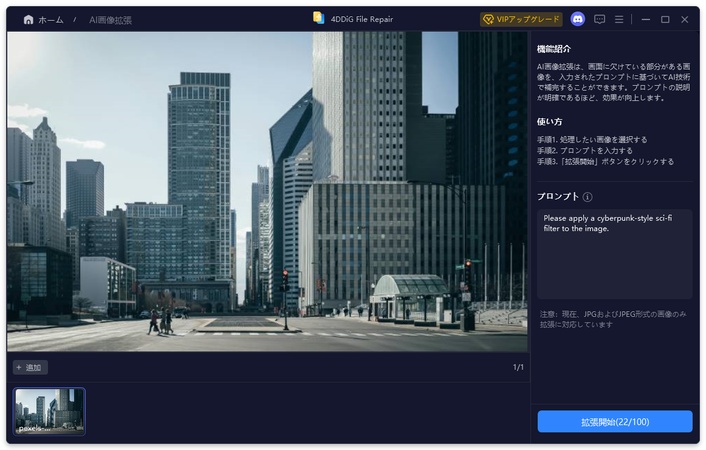Click the 手順1. 処理したい画像を選択する line
Viewport: 706px width, 450px height.
tap(592, 140)
